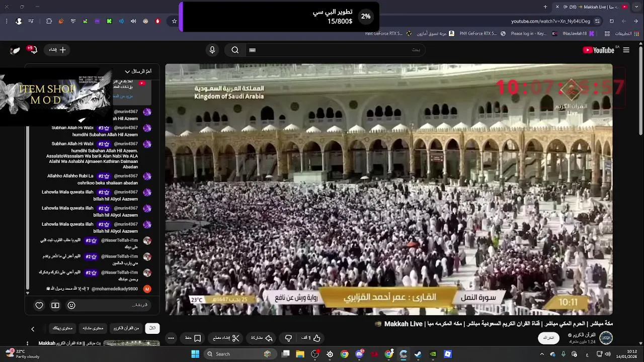Open the chat emoji picker
The height and width of the screenshot is (362, 644).
71,305
